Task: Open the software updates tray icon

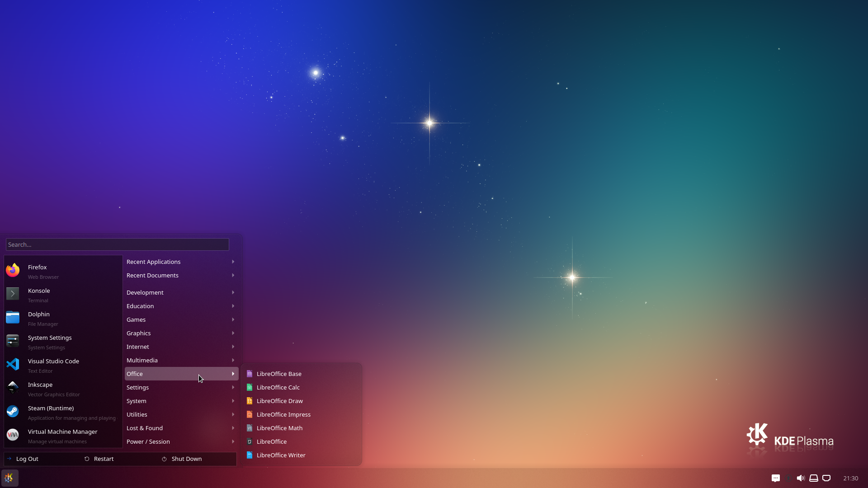Action: pos(788,478)
